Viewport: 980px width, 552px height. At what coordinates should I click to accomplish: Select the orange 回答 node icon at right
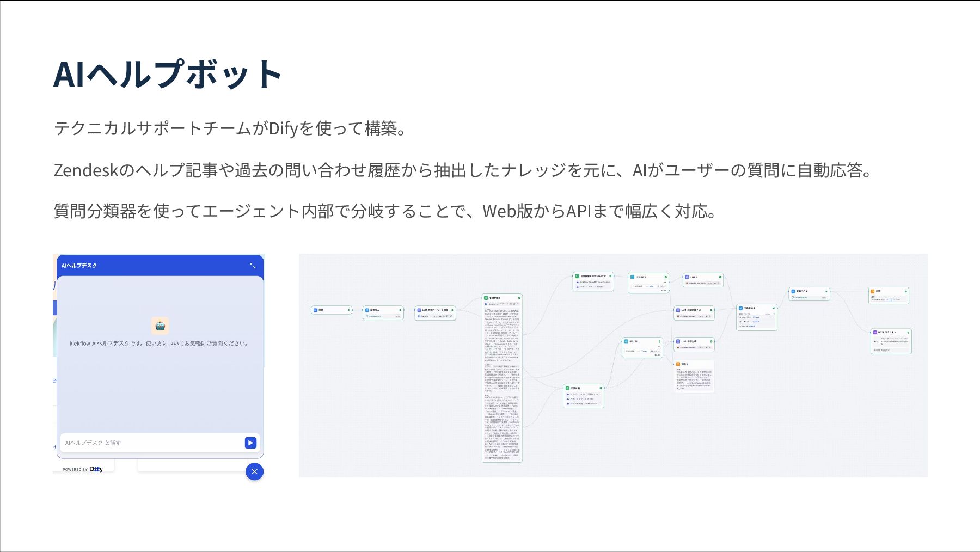tap(872, 291)
